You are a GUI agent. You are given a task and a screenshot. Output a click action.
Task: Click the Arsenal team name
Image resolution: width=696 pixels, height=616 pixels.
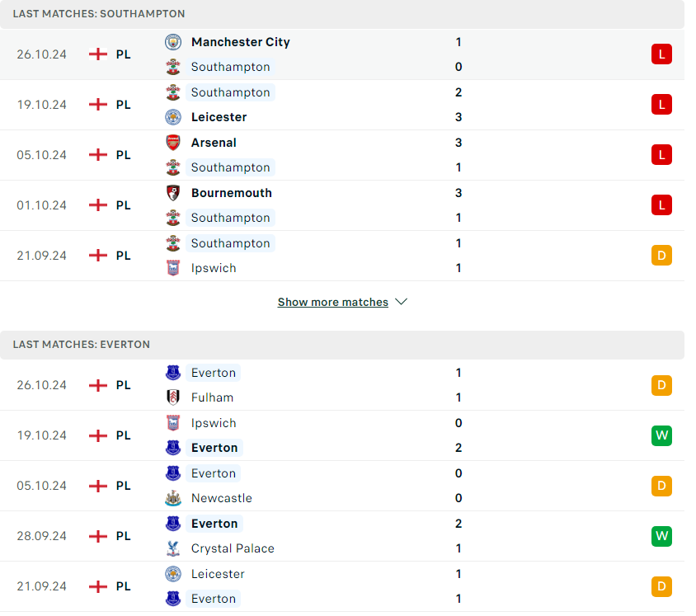[214, 143]
